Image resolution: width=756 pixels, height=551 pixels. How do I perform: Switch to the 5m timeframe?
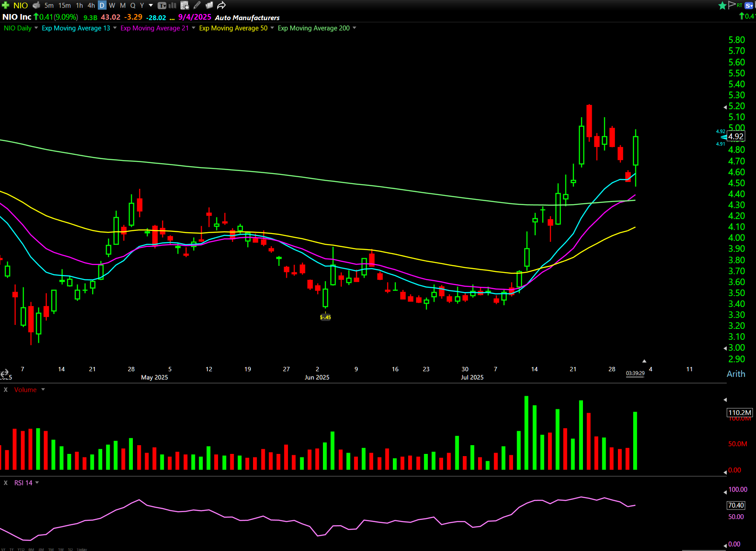[49, 5]
